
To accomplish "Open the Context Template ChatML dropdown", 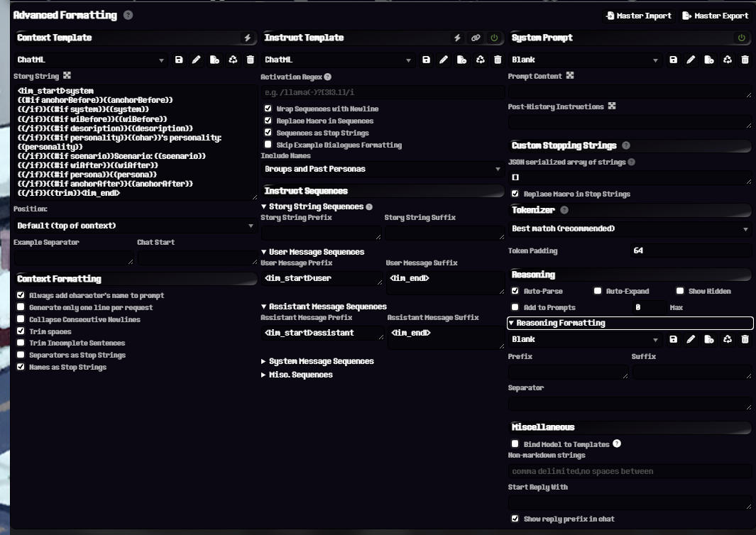I will 91,60.
